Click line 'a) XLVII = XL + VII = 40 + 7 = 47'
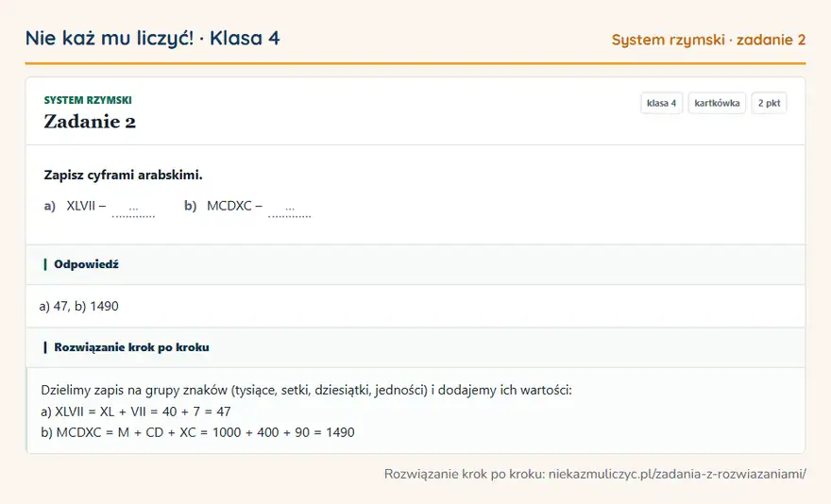The image size is (831, 504). (136, 412)
